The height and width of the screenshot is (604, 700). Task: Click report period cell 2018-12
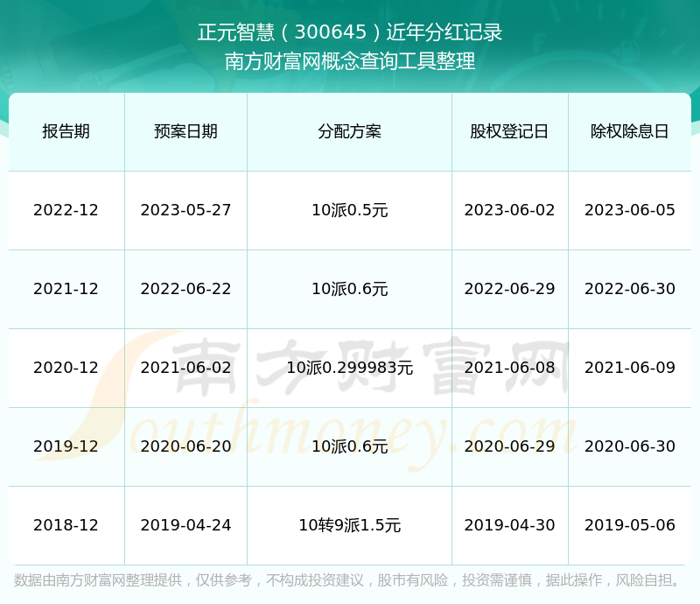(x=66, y=525)
